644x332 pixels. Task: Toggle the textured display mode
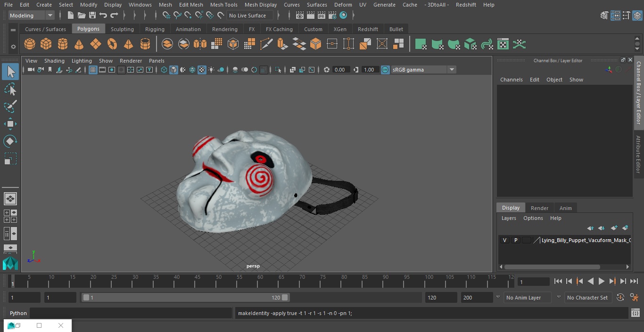202,70
